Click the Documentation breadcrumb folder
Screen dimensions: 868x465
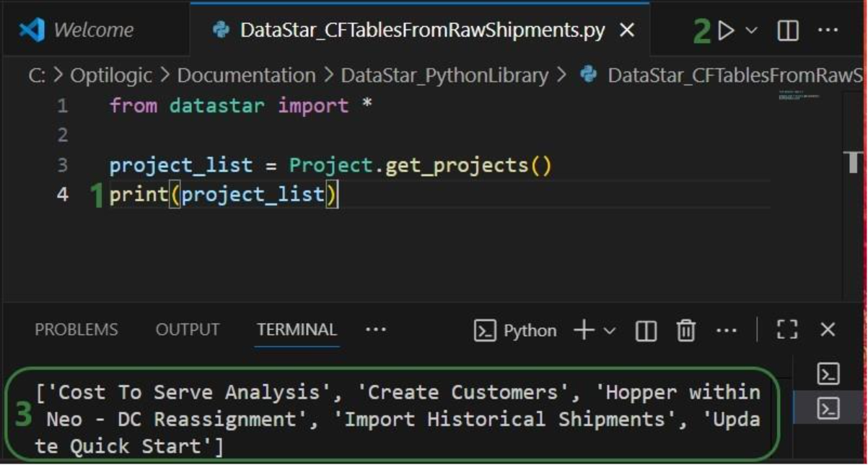tap(246, 75)
